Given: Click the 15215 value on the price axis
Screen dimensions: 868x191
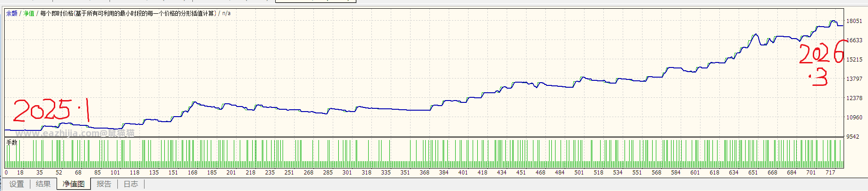Looking at the screenshot, I should pos(854,60).
